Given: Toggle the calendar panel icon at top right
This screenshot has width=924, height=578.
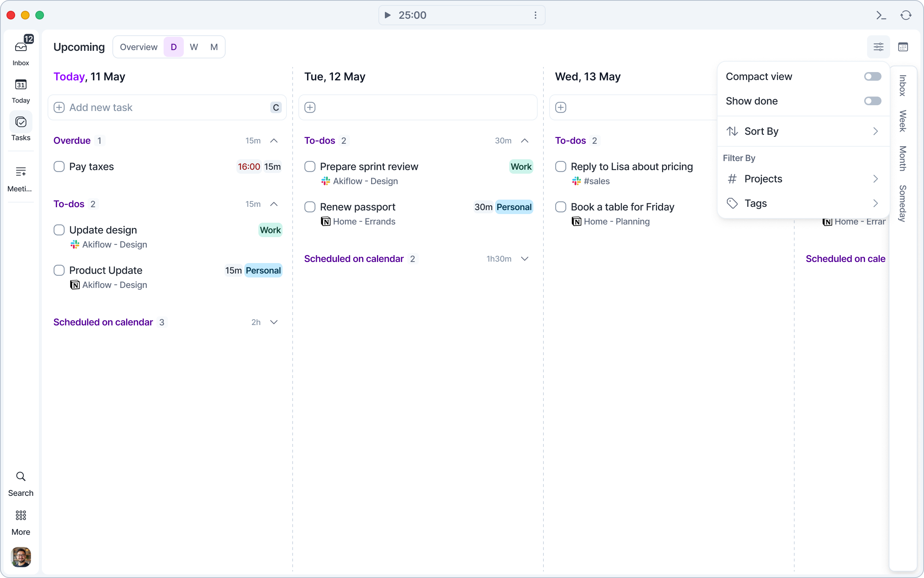Looking at the screenshot, I should pyautogui.click(x=903, y=47).
